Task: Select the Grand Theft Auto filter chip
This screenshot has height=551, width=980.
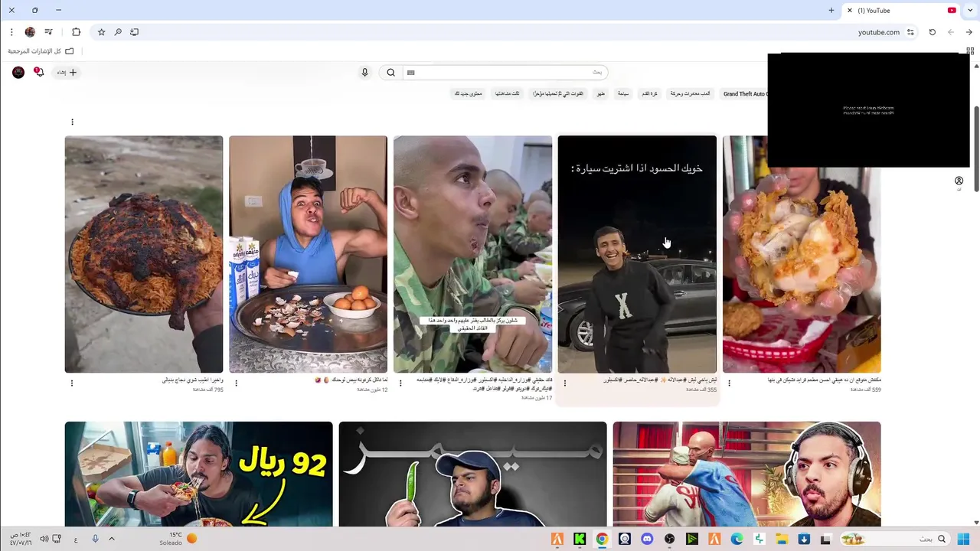Action: 745,93
